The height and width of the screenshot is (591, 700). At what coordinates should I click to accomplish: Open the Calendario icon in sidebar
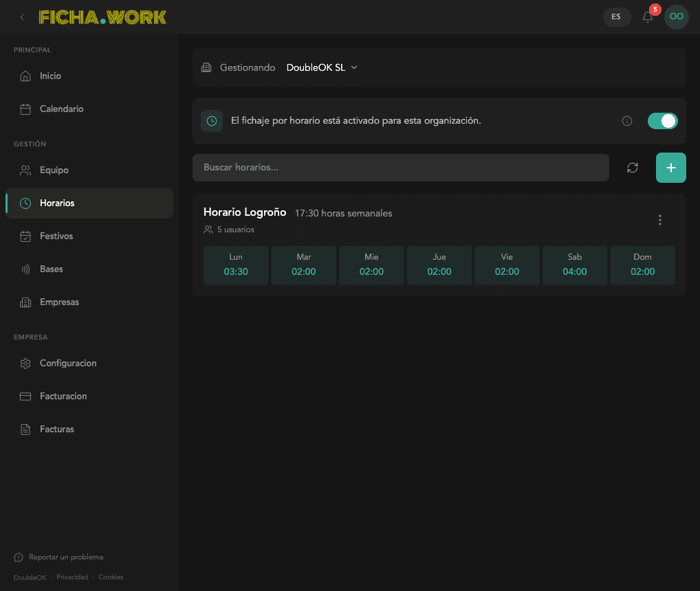[26, 109]
